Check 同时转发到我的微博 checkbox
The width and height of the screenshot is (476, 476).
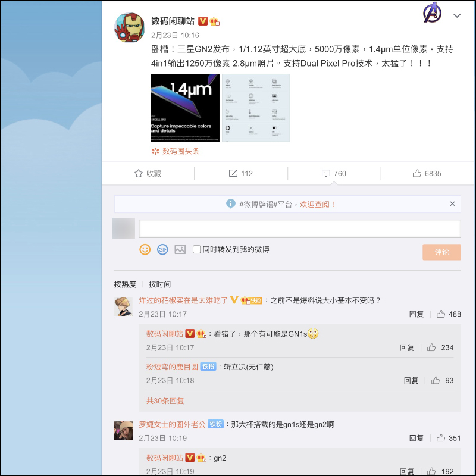click(x=197, y=249)
